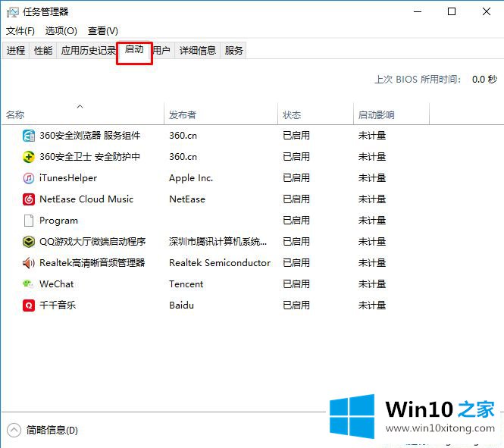This screenshot has height=448, width=504.
Task: Click publisher Baidu cell
Action: click(x=182, y=305)
